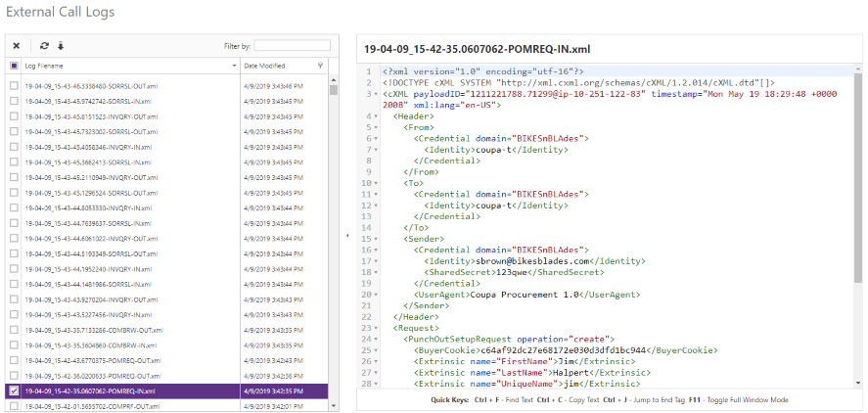Toggle the select-all checkbox in the header
Viewport: 868px width, 413px height.
[14, 66]
